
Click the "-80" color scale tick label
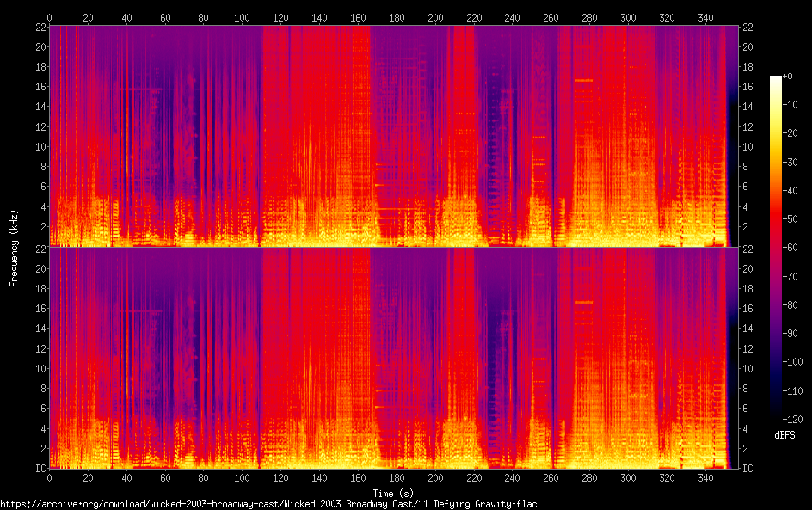pos(790,305)
